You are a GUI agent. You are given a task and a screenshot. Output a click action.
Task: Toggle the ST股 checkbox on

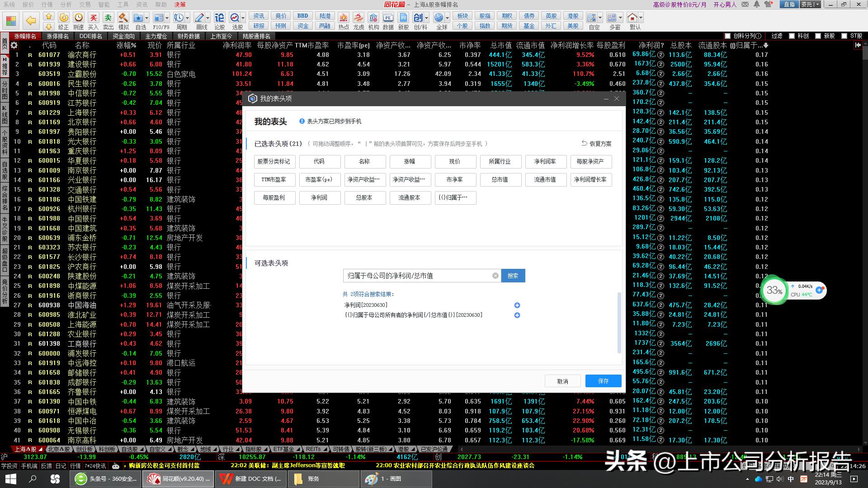[844, 36]
